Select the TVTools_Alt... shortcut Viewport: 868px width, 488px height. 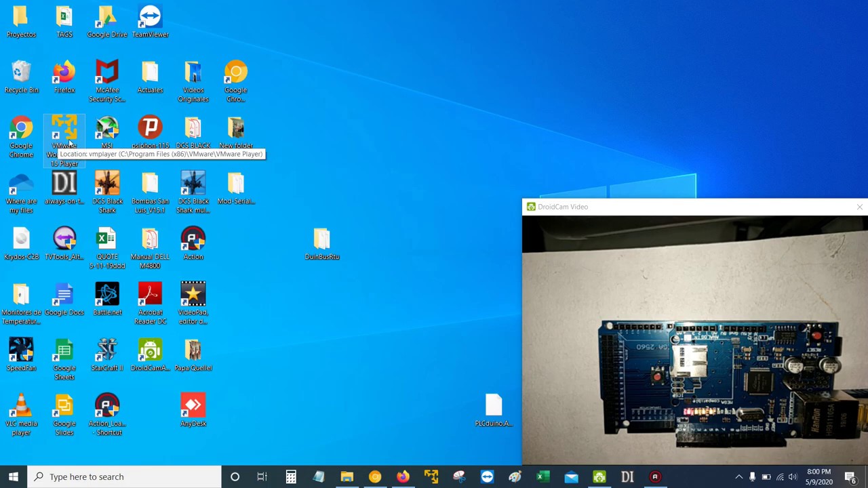tap(64, 244)
